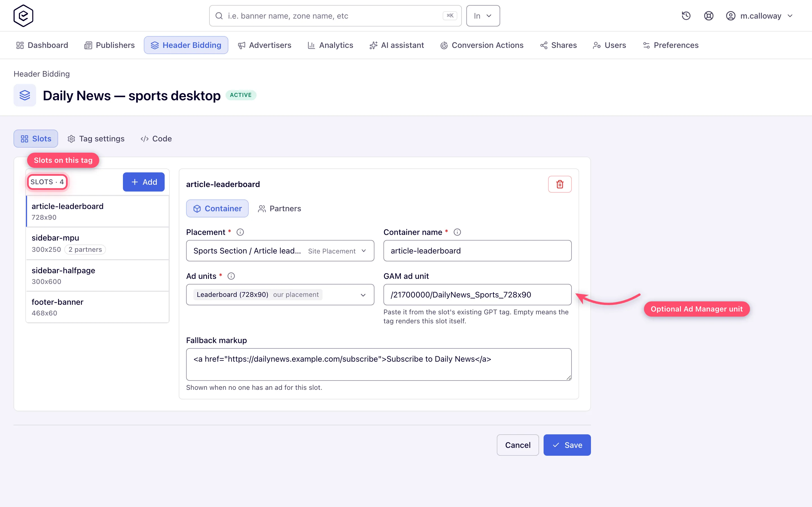Expand the Placement dropdown
812x507 pixels.
280,251
